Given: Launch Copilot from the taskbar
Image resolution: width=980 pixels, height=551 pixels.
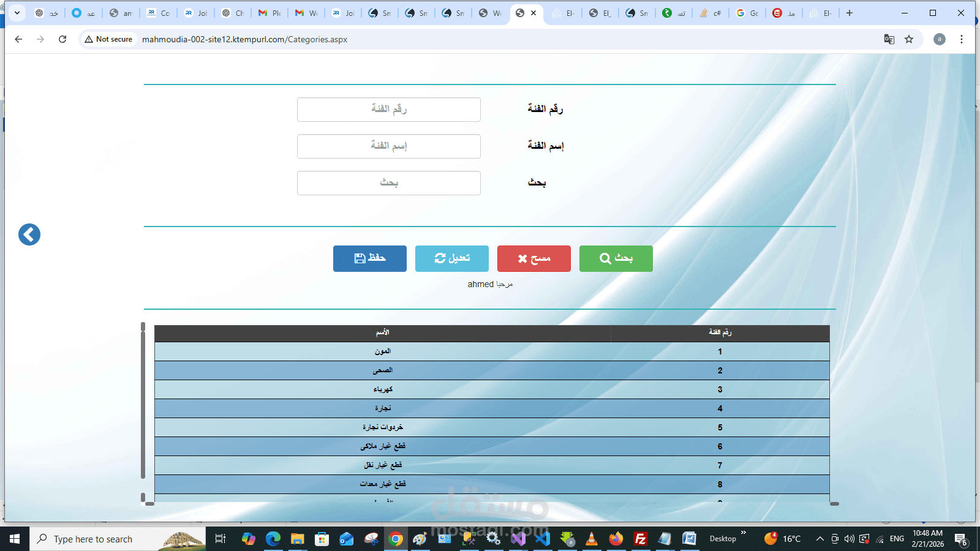Looking at the screenshot, I should click(248, 539).
